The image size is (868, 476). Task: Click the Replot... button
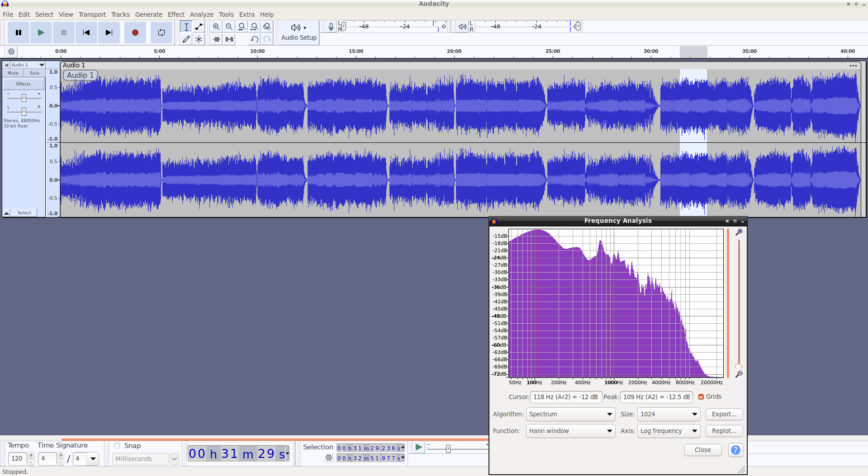tap(724, 431)
